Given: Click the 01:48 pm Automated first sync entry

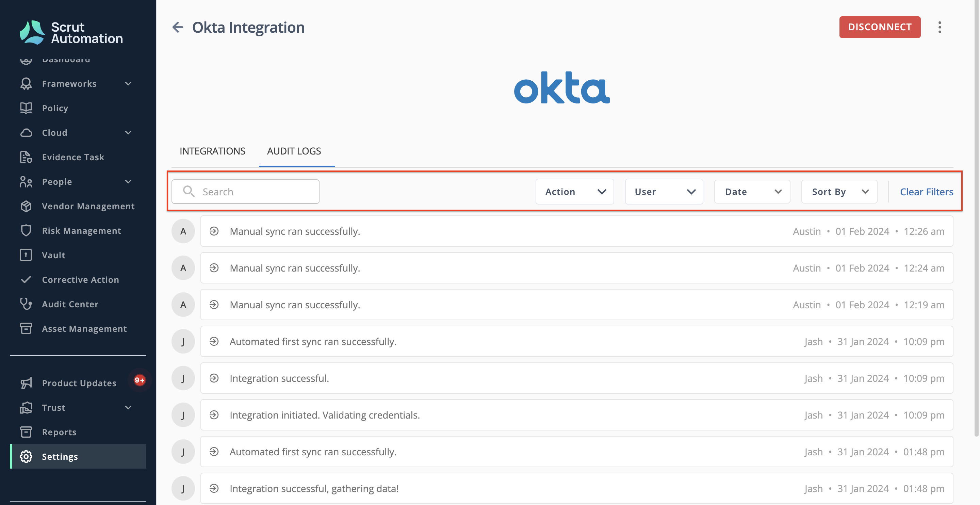Looking at the screenshot, I should tap(577, 452).
